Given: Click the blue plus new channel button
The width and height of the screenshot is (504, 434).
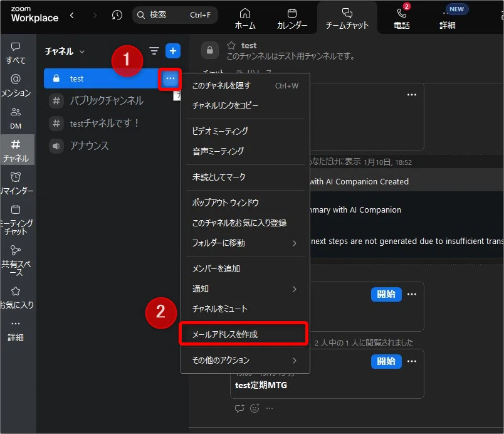Looking at the screenshot, I should [173, 51].
